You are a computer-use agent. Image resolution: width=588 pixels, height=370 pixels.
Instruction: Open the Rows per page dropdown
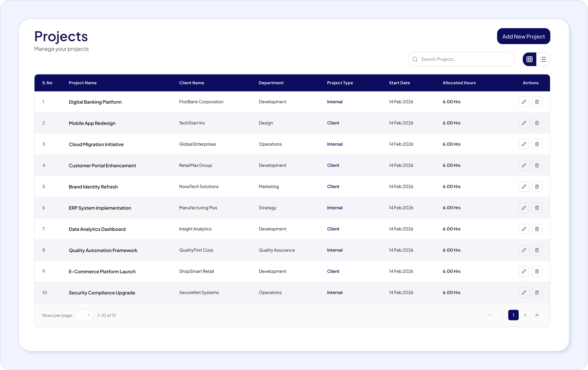click(x=84, y=315)
